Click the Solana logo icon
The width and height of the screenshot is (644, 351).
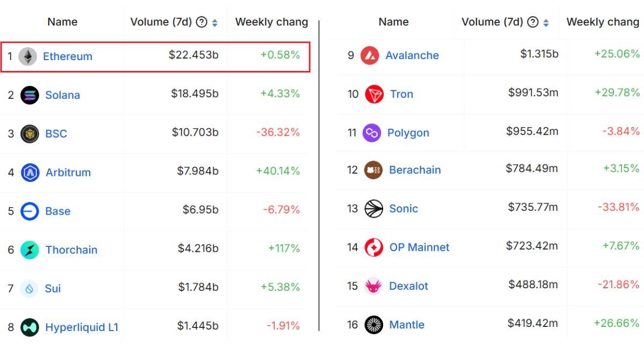coord(30,95)
